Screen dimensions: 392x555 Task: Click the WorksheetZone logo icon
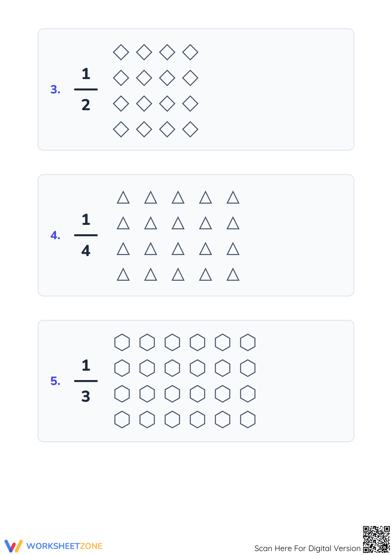pos(14,546)
